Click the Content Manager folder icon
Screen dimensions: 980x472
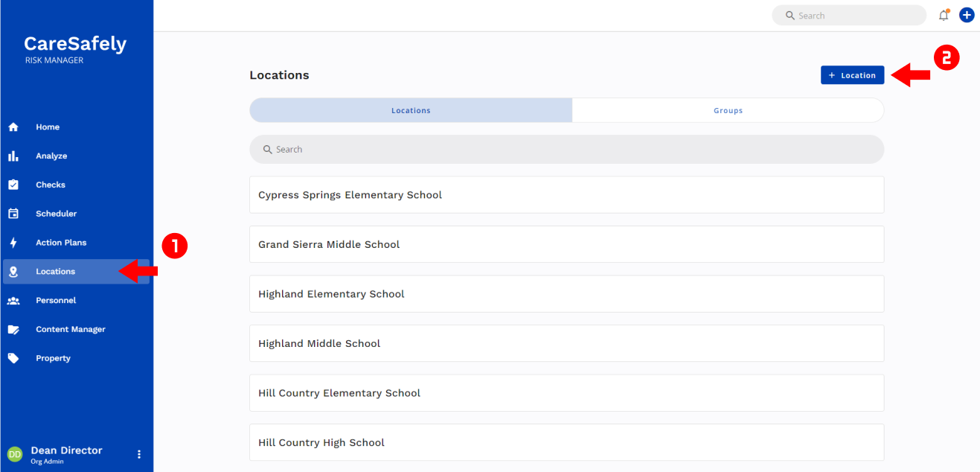pyautogui.click(x=13, y=330)
